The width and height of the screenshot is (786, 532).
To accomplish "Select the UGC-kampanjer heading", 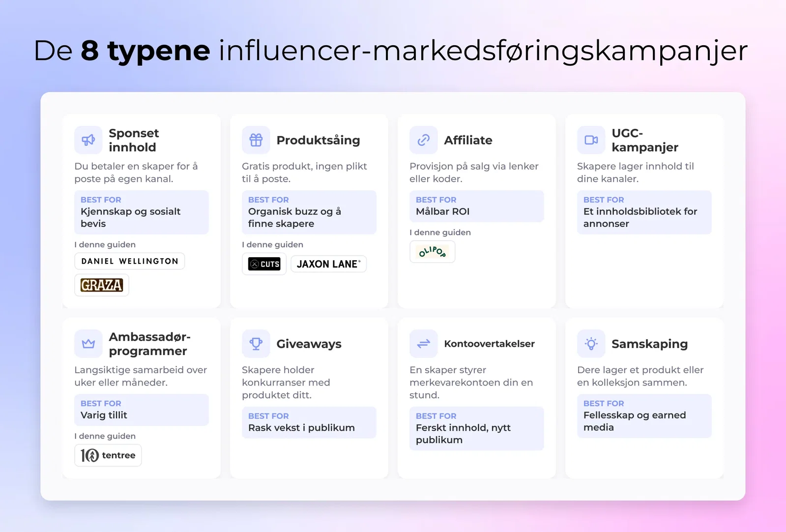I will click(x=645, y=140).
